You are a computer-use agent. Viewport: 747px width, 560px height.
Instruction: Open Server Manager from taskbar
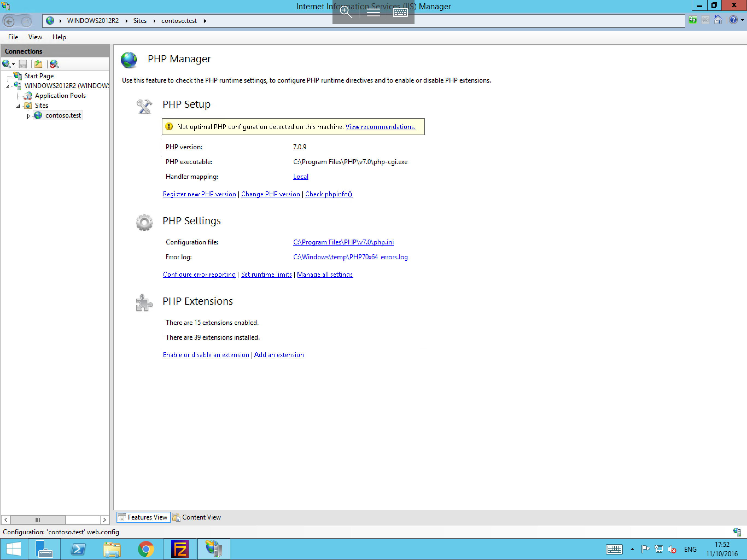coord(44,549)
